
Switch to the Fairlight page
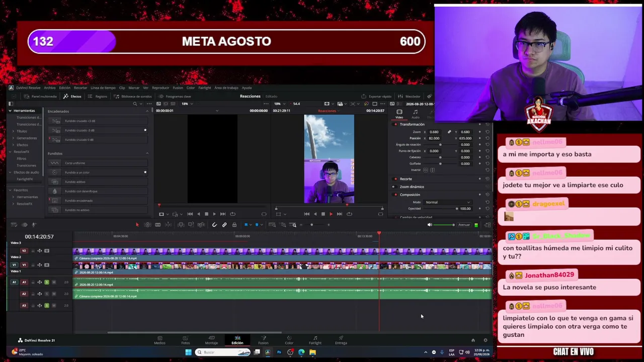(315, 340)
